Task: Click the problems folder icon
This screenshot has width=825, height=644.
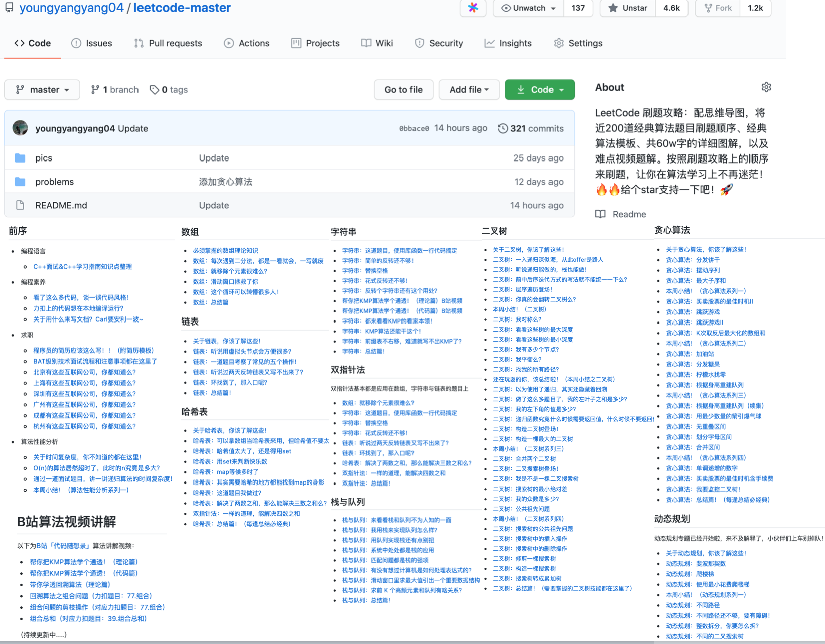Action: coord(20,182)
